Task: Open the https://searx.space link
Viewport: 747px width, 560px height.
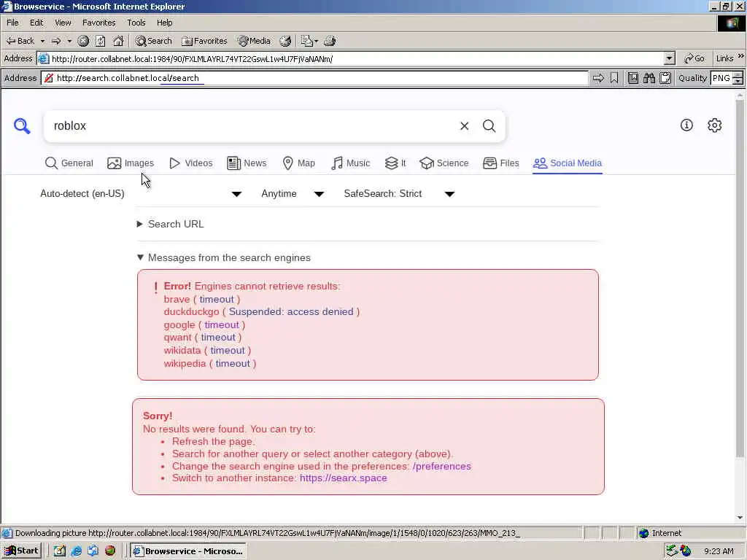Action: pyautogui.click(x=343, y=478)
